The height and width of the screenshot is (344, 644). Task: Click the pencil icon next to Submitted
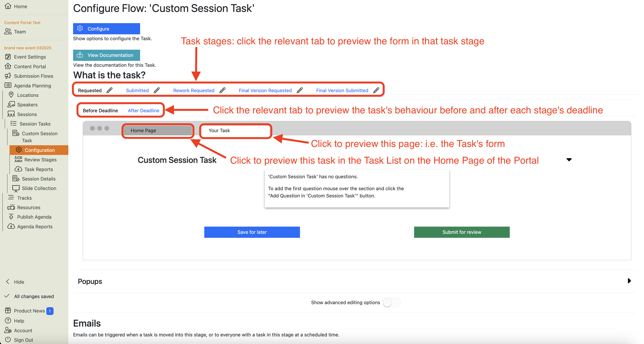(157, 90)
